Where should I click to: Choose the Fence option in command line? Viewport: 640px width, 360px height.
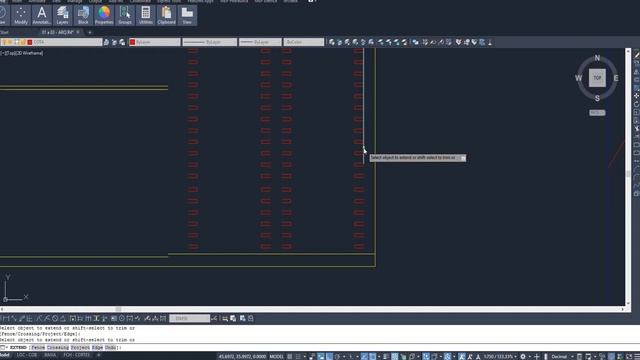pos(38,348)
